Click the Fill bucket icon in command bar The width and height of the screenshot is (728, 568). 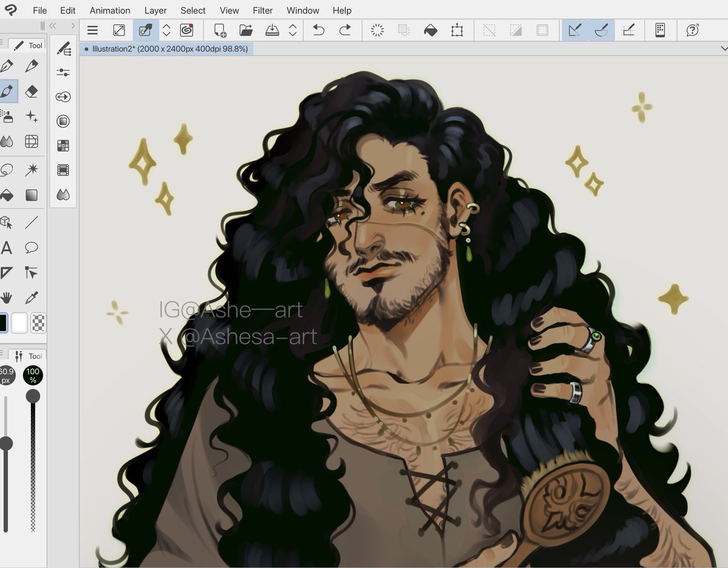(431, 30)
